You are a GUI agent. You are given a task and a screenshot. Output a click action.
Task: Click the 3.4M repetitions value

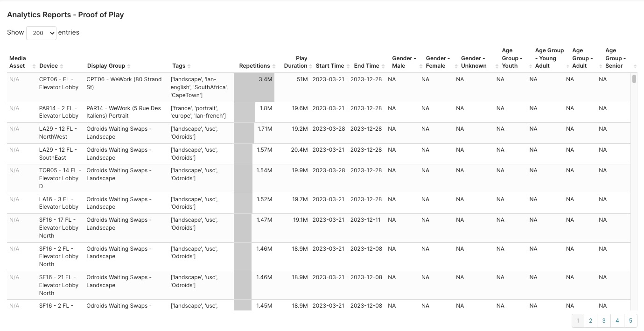point(265,79)
